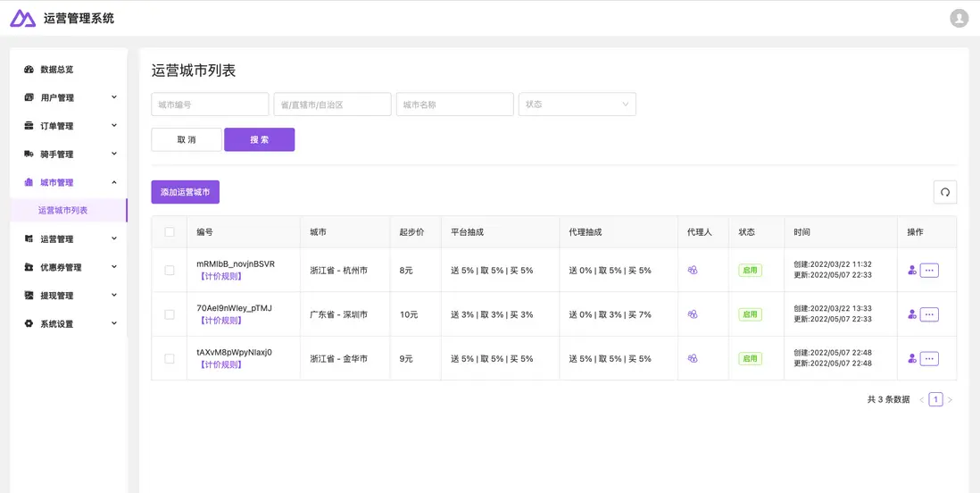Toggle the select-all checkbox in table header
This screenshot has width=980, height=493.
170,232
